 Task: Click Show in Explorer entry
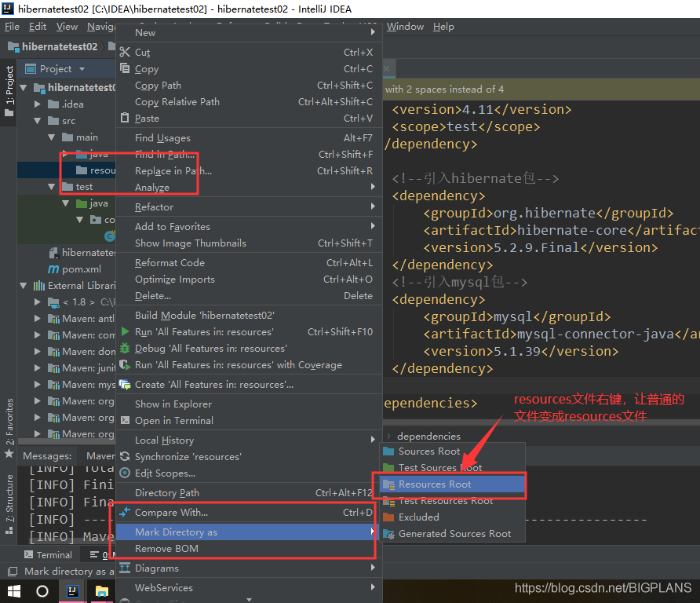(173, 404)
